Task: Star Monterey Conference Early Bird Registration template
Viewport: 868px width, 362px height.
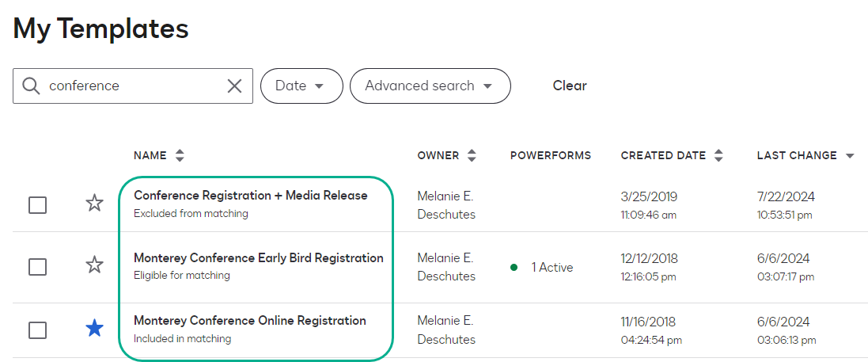Action: (94, 265)
